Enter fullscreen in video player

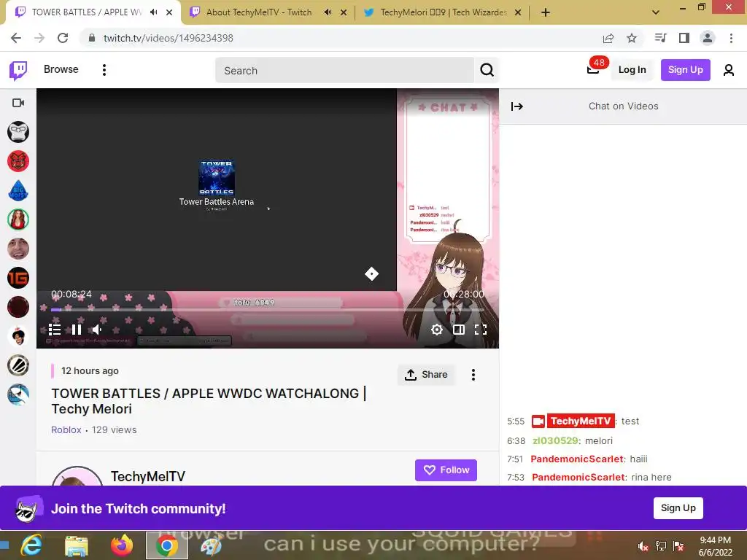pyautogui.click(x=481, y=330)
